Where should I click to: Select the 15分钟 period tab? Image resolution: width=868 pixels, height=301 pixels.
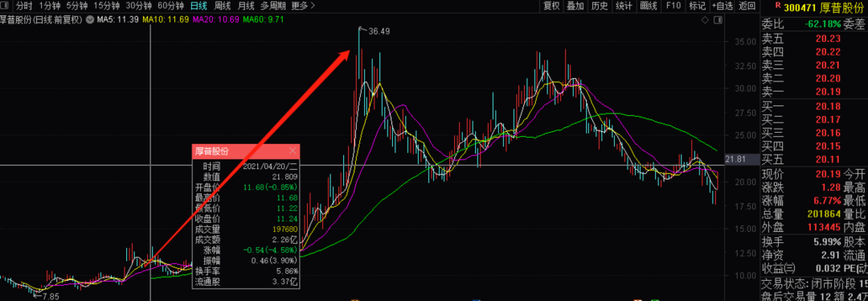(106, 6)
